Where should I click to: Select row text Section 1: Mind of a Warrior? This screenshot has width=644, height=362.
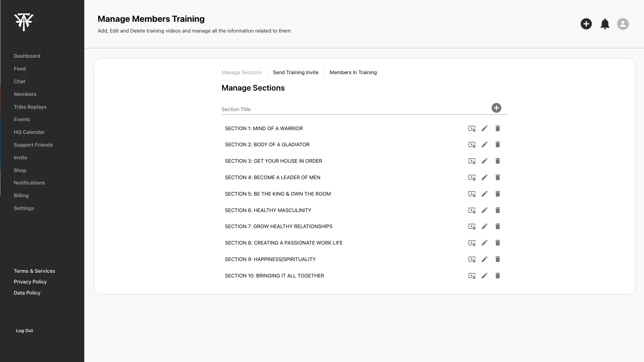click(x=264, y=128)
